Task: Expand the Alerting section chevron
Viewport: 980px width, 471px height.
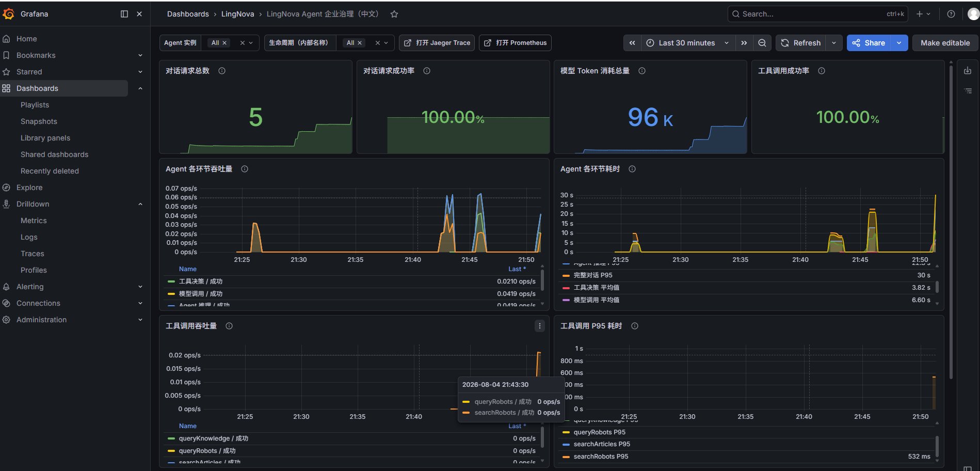Action: 140,287
